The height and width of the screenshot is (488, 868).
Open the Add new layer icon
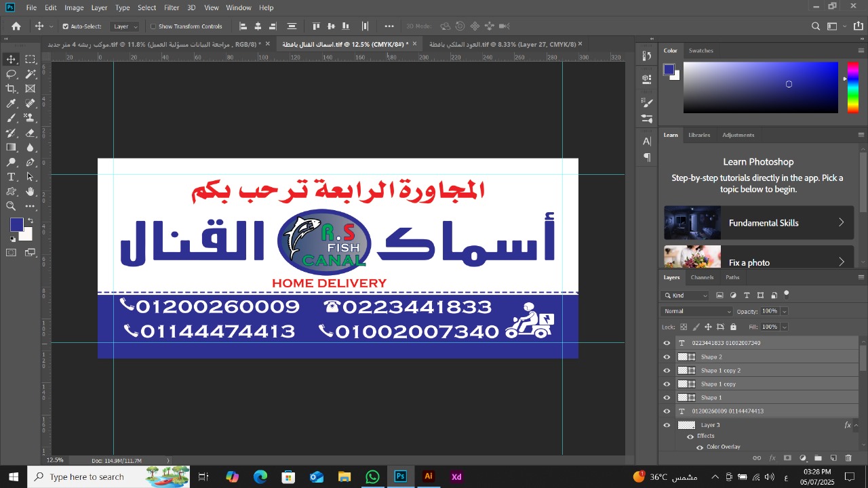click(833, 457)
